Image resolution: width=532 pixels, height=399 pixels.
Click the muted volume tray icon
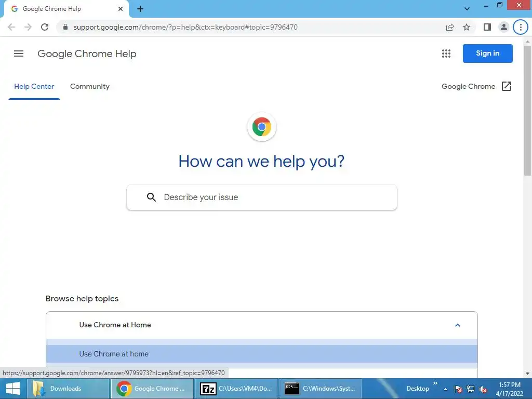click(483, 389)
